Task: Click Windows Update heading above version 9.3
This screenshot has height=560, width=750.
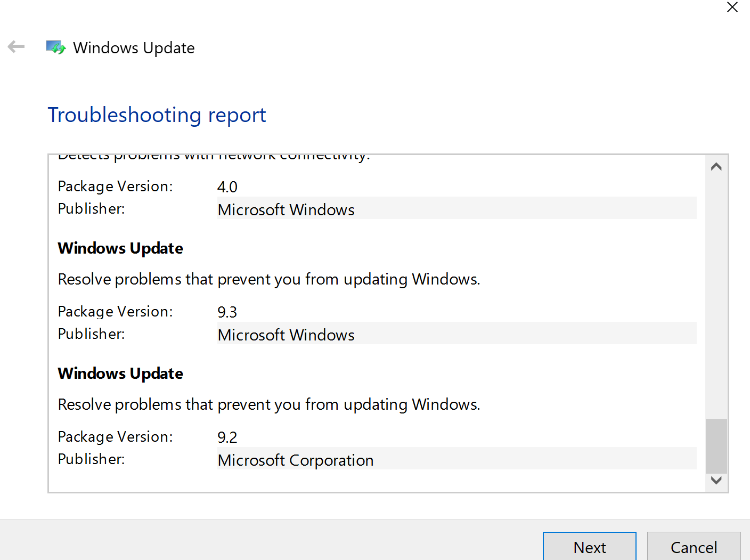Action: point(120,248)
